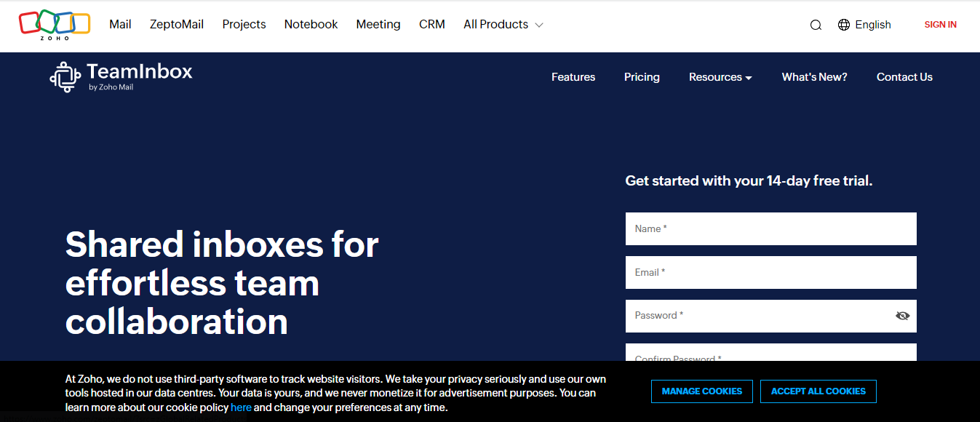Accept all cookies
Image resolution: width=980 pixels, height=422 pixels.
[818, 391]
